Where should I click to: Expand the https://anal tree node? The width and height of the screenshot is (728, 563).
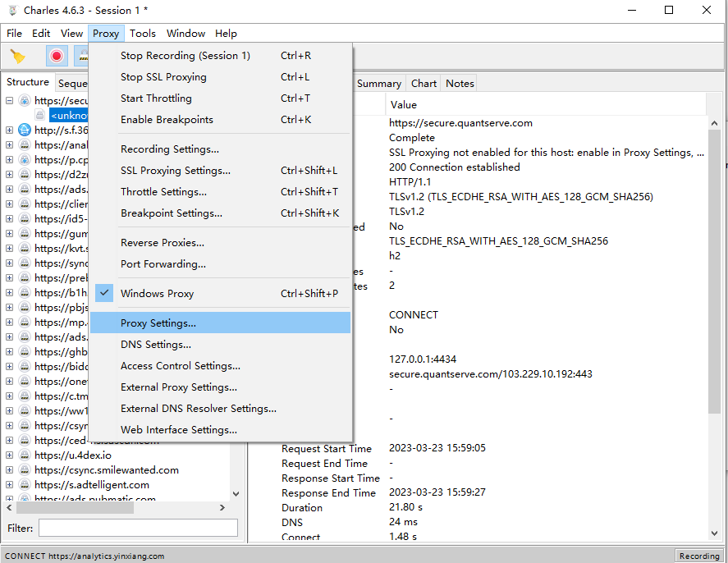[9, 144]
